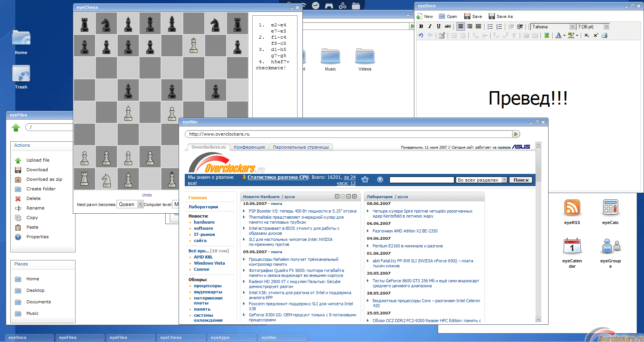Click the eyeNav page vertical scrollbar

[538, 232]
